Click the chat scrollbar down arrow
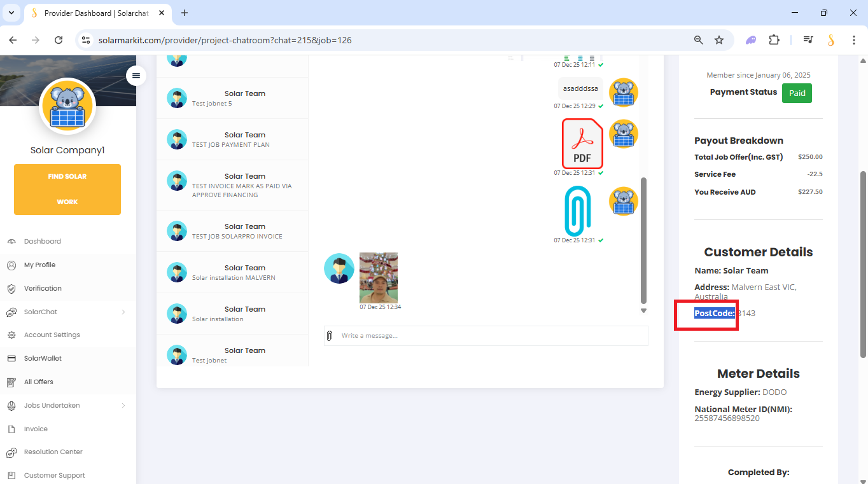 coord(643,311)
